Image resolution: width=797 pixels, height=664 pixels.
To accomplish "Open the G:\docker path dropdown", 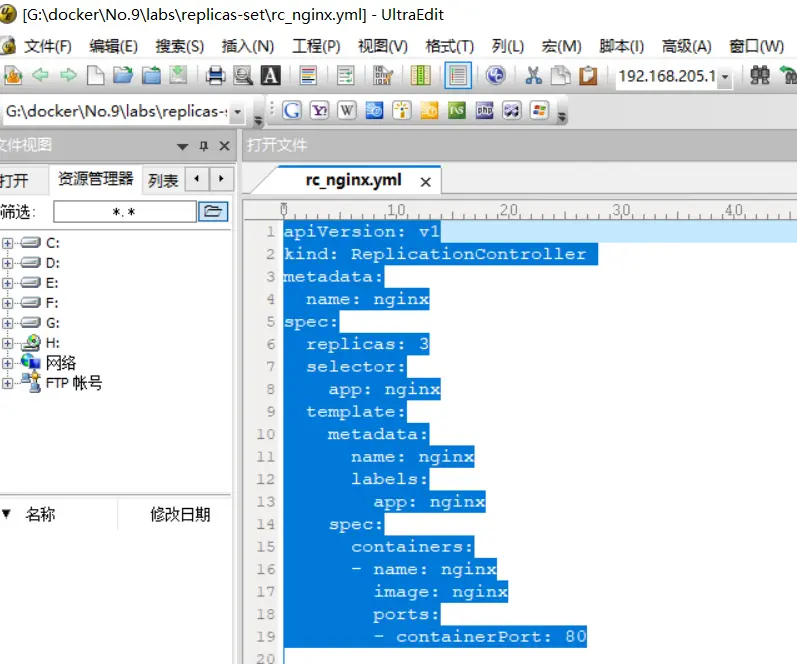I will tap(237, 111).
